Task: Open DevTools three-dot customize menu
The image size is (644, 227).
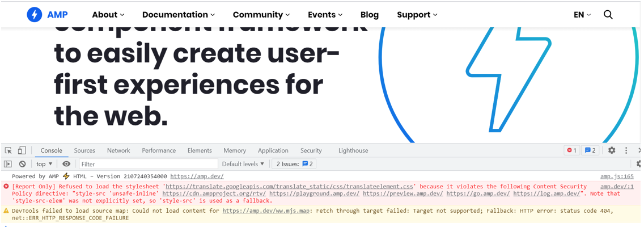Action: (626, 150)
